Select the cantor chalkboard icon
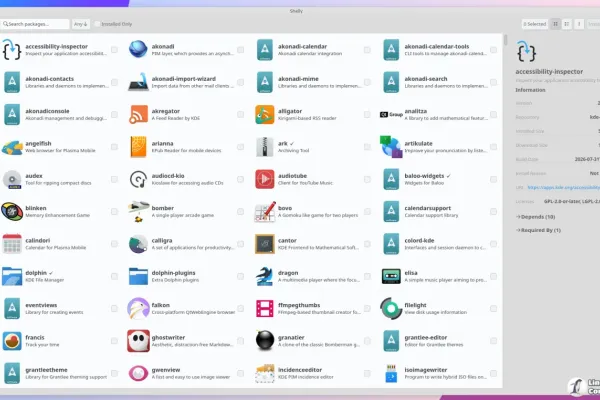Image resolution: width=600 pixels, height=400 pixels. pos(265,244)
